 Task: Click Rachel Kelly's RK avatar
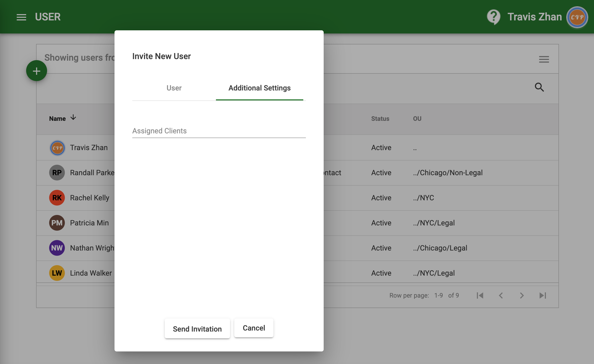click(x=57, y=198)
